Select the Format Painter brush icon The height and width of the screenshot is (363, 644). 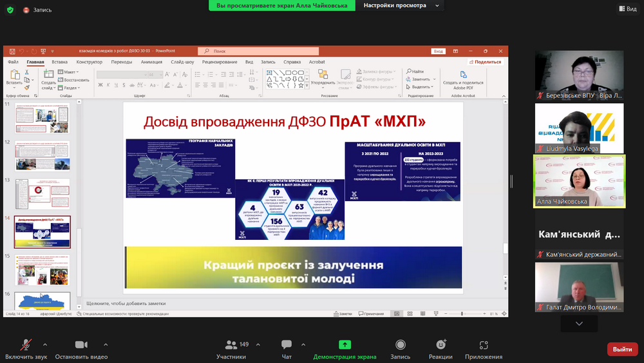(x=26, y=88)
